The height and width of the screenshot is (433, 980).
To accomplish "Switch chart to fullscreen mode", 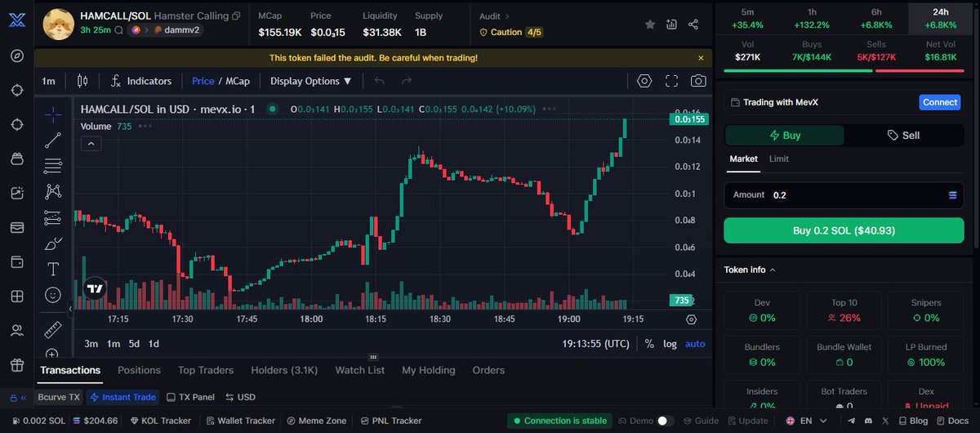I will 672,81.
